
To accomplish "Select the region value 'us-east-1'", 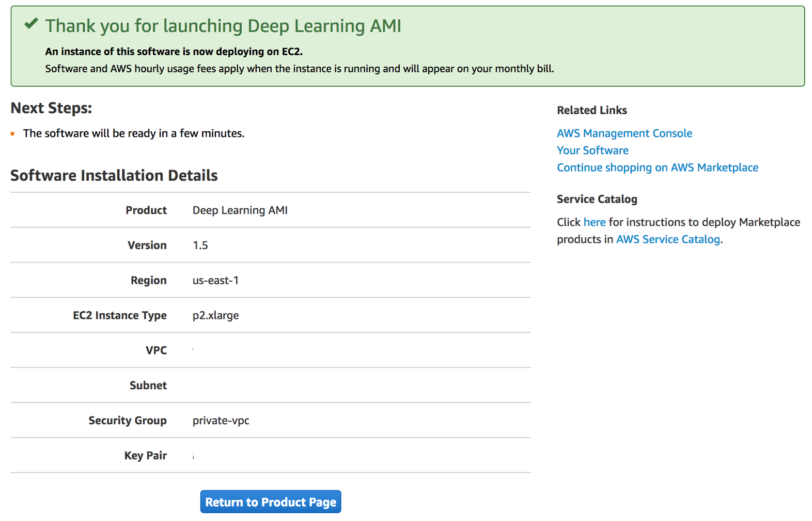I will pos(215,280).
